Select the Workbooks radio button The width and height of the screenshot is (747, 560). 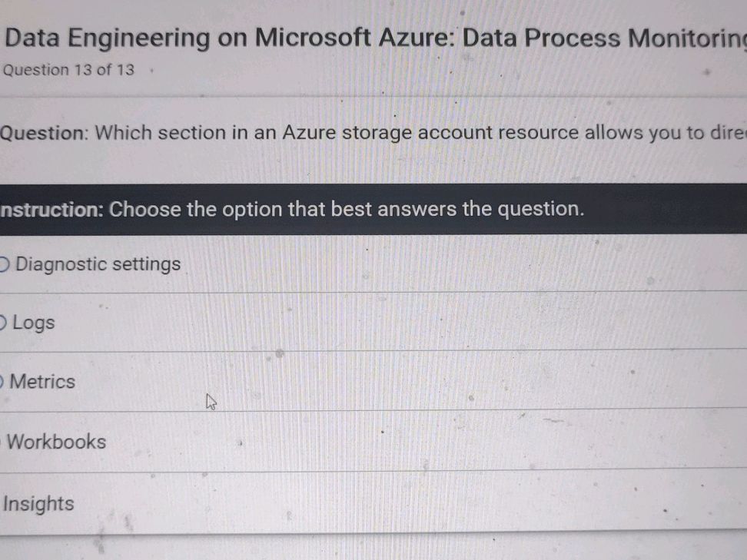2,441
